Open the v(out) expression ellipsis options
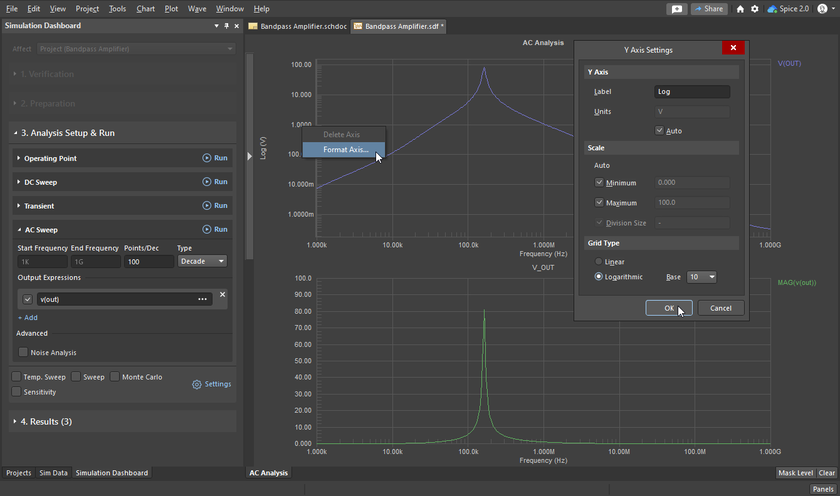This screenshot has height=496, width=840. pyautogui.click(x=203, y=299)
